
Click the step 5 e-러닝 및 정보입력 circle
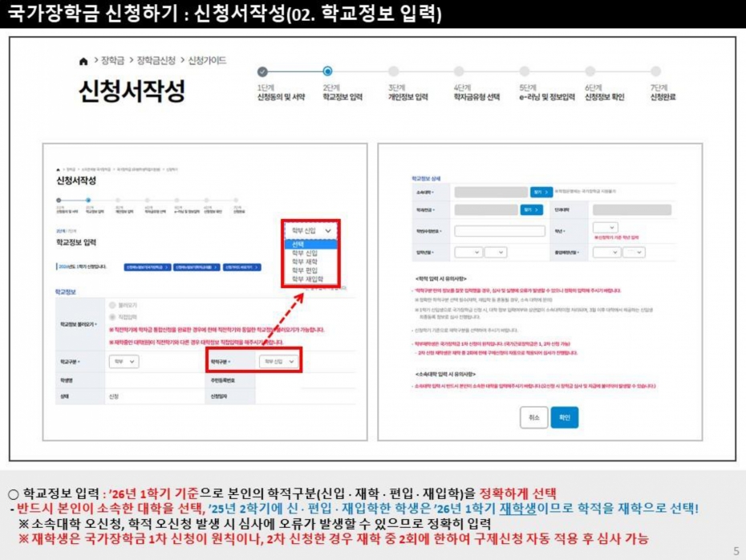[525, 71]
